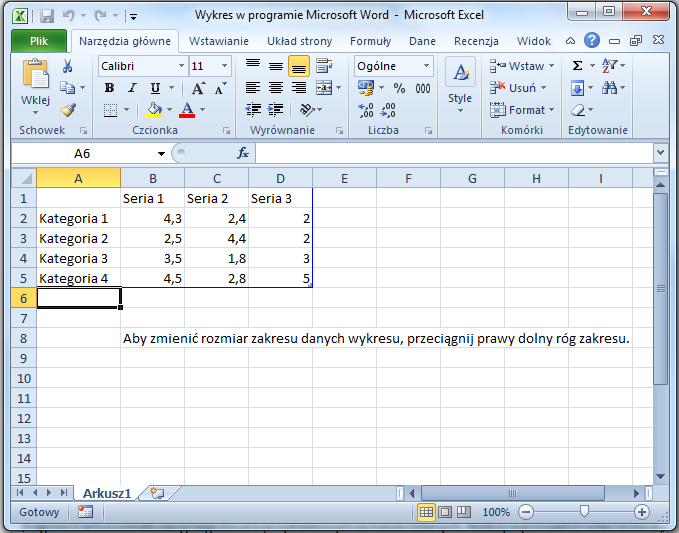Click the Increase indent icon
Image resolution: width=679 pixels, height=533 pixels.
pos(275,110)
